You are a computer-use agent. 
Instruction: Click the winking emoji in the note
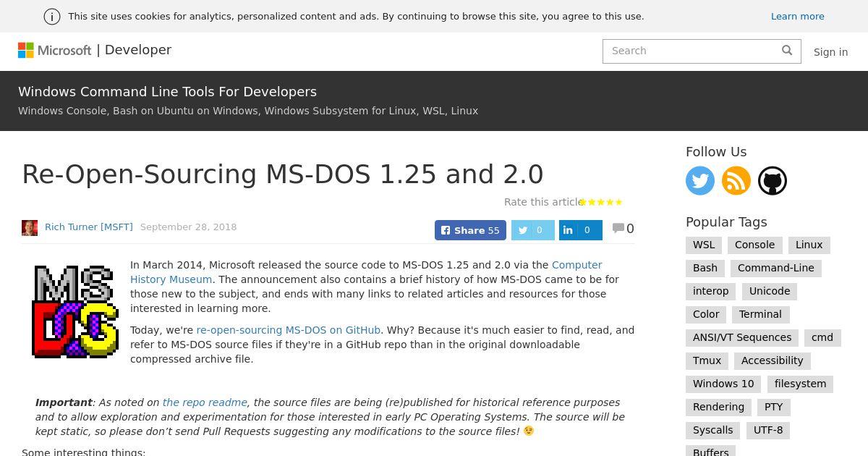[529, 431]
